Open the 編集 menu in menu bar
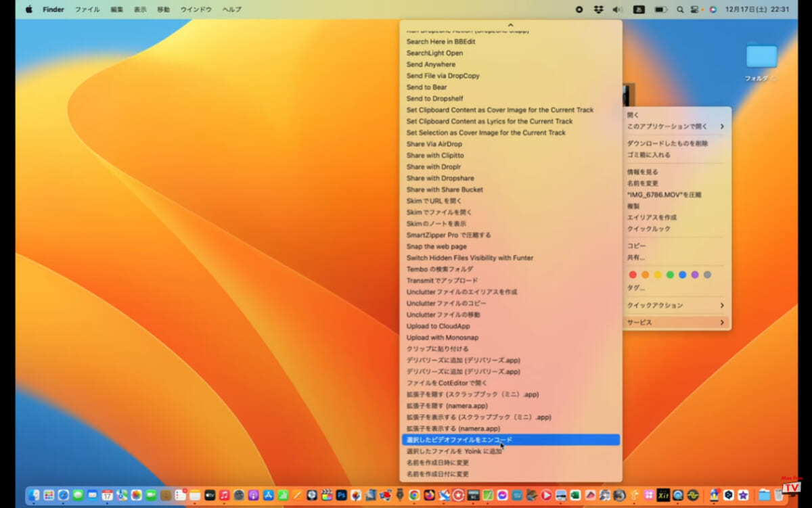This screenshot has width=812, height=508. click(117, 9)
